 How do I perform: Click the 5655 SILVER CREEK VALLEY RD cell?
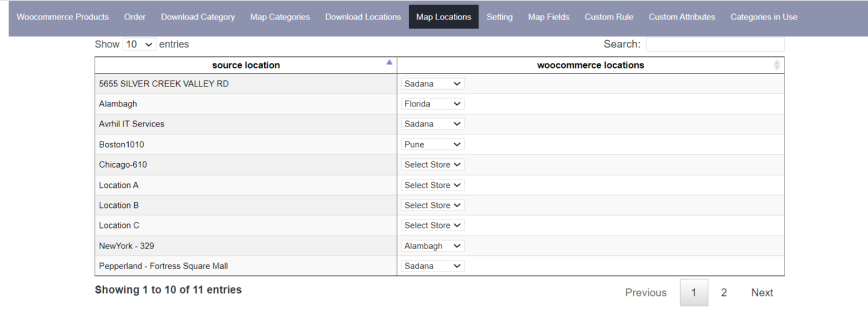246,84
